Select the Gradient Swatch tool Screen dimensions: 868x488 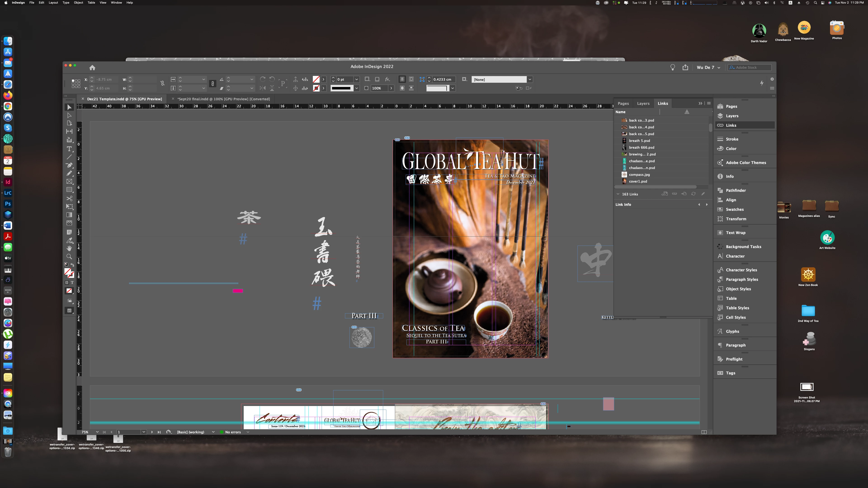click(x=69, y=215)
